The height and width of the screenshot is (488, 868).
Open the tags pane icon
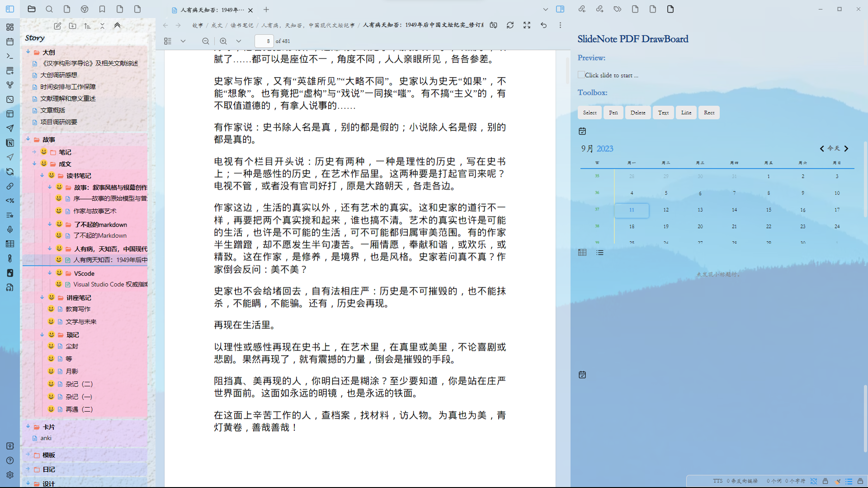click(x=617, y=9)
